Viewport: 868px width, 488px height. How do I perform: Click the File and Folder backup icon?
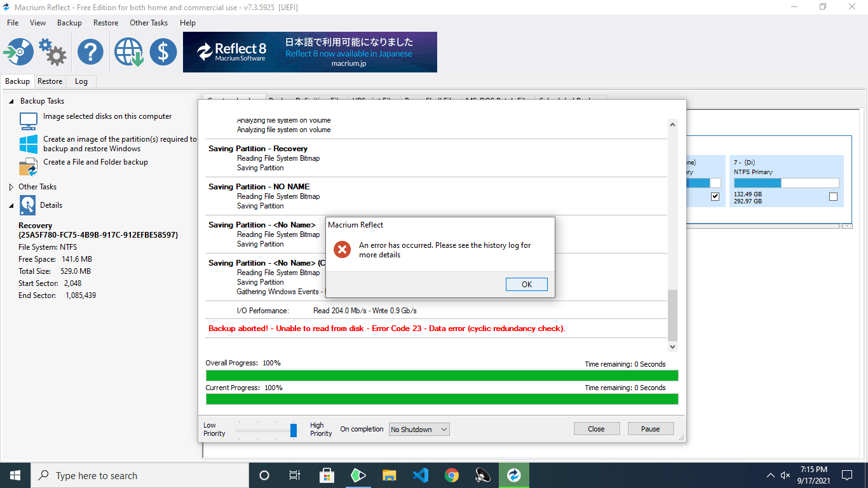(29, 167)
